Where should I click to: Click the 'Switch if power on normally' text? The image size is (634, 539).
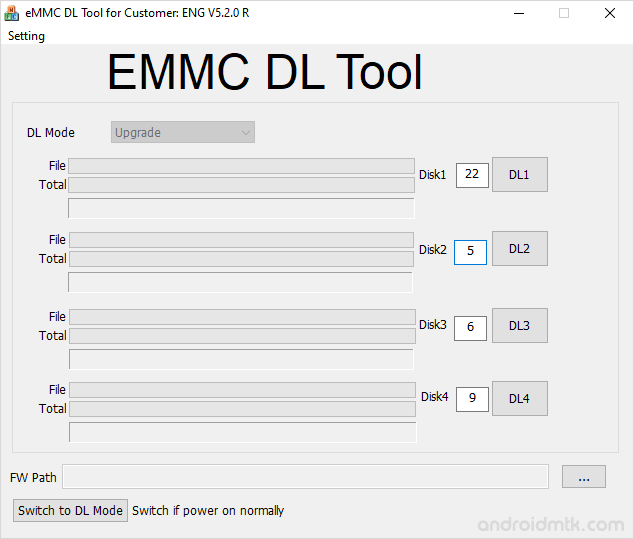coord(208,511)
